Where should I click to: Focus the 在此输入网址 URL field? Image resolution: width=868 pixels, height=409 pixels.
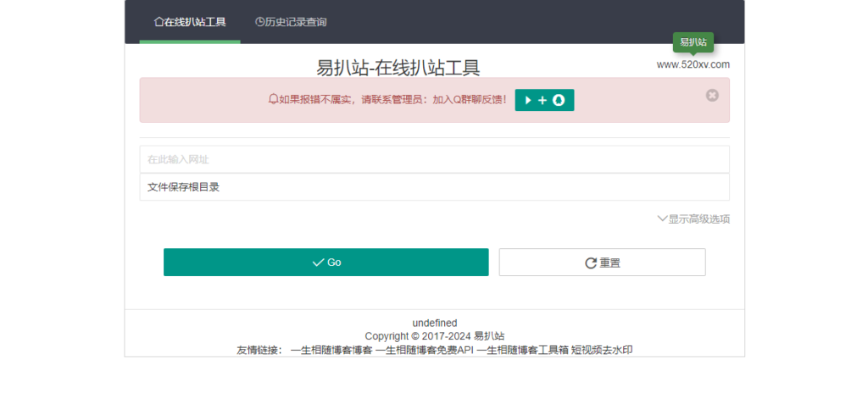pos(435,160)
